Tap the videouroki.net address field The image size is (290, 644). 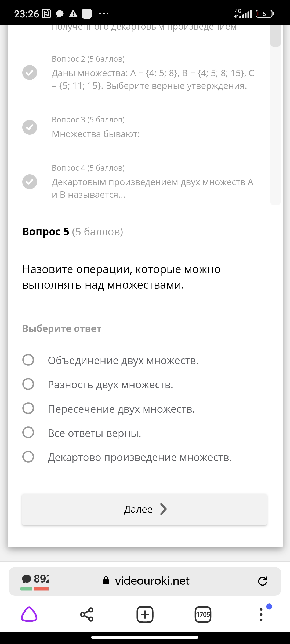tap(145, 581)
